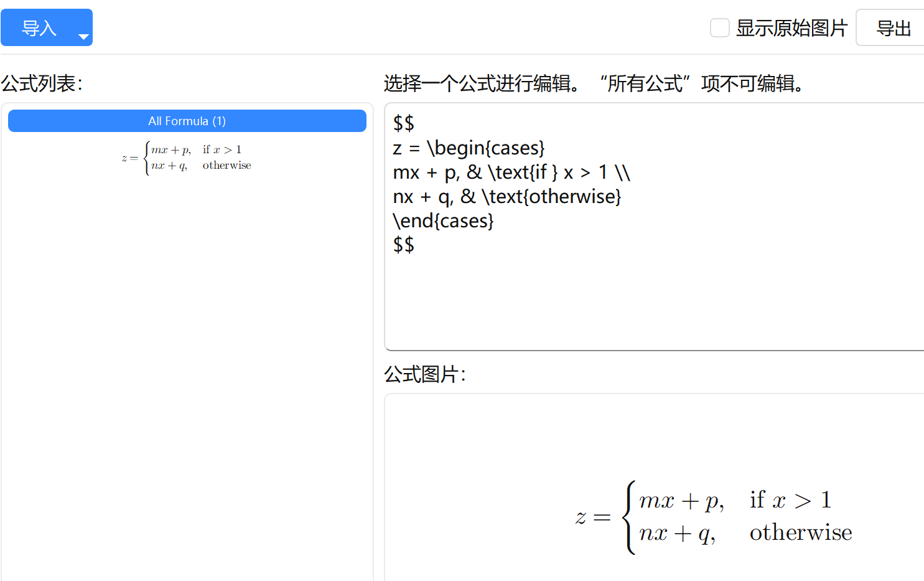924x581 pixels.
Task: Click the 公式列表 heading label
Action: 42,83
